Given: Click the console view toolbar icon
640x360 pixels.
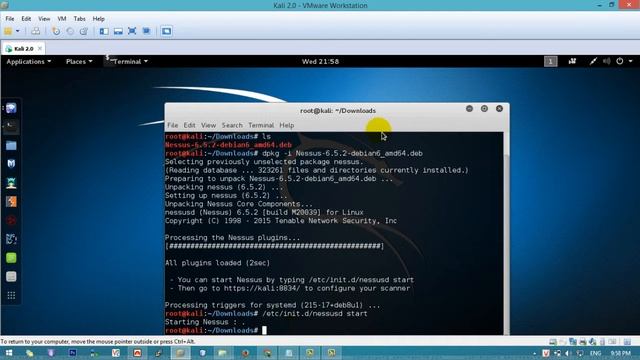Looking at the screenshot, I should click(166, 31).
